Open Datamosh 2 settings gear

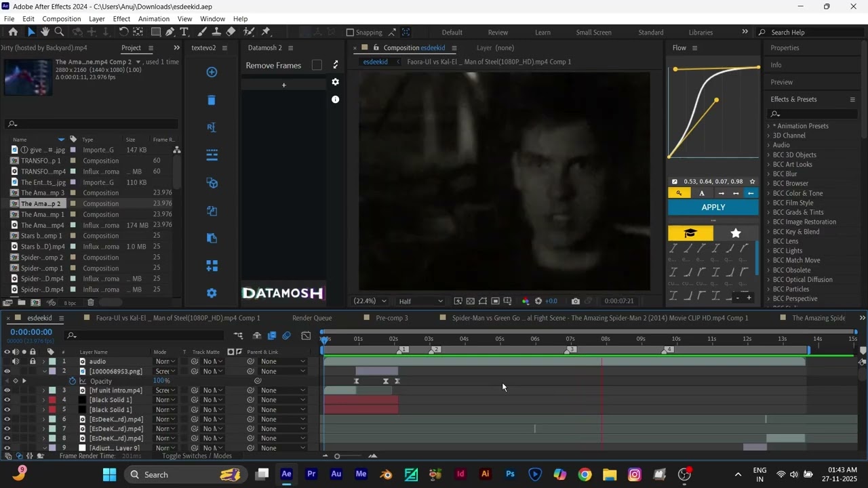coord(335,82)
